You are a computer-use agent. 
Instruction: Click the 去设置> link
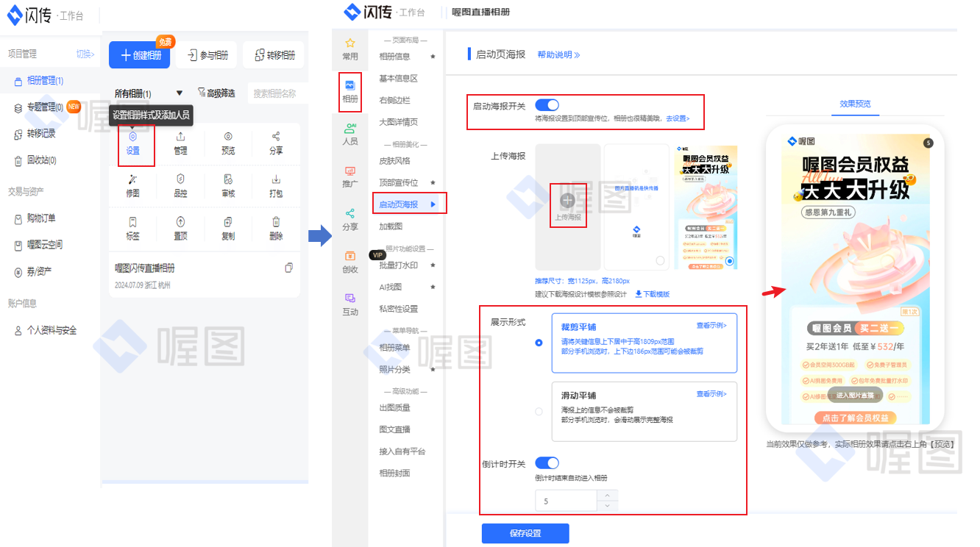678,118
